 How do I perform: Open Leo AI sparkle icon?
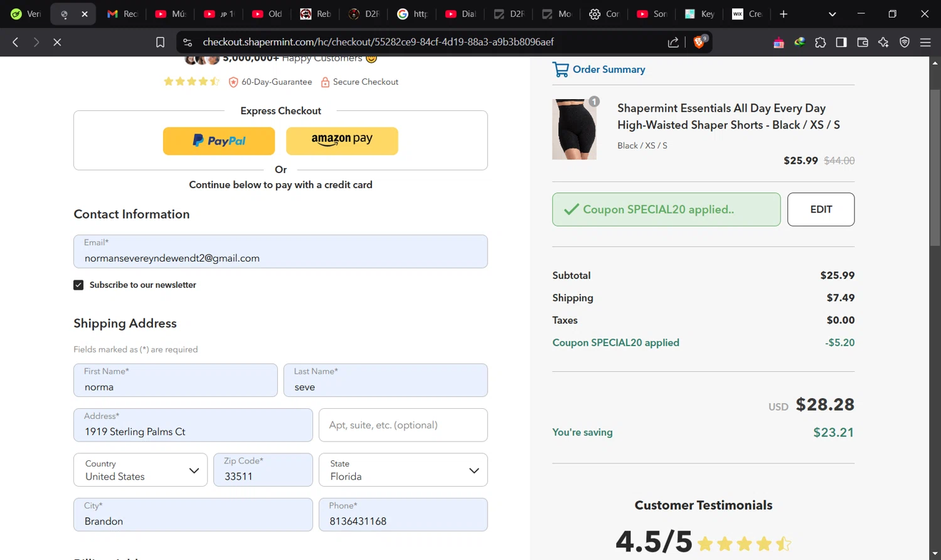pos(883,42)
